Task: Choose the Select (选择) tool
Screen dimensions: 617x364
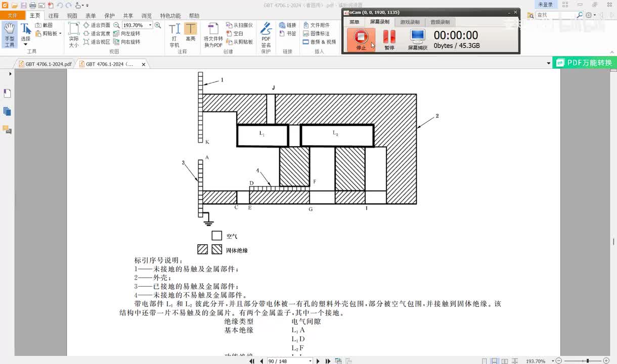Action: tap(25, 32)
